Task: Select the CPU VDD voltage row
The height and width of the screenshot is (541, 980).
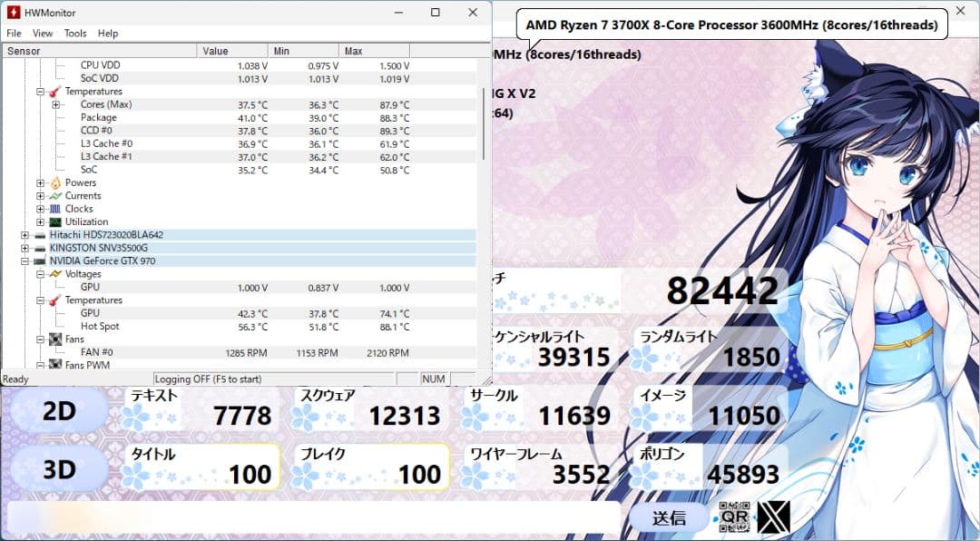Action: click(240, 65)
